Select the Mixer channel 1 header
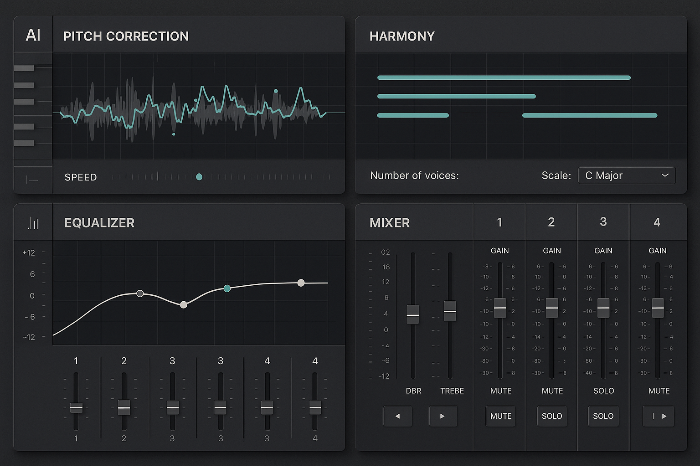Screen dimensions: 700x466 pos(500,222)
